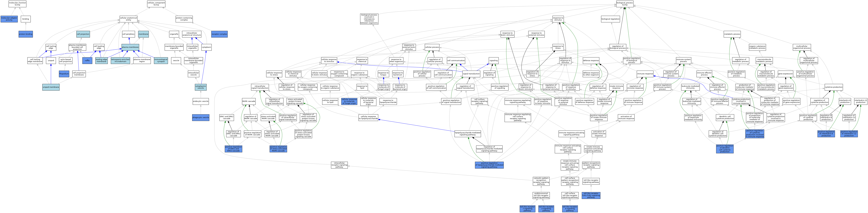Screen dimensions: 868x213
Task: Click the 'tetraspanin-enriched microdomain' node
Action: pos(120,61)
